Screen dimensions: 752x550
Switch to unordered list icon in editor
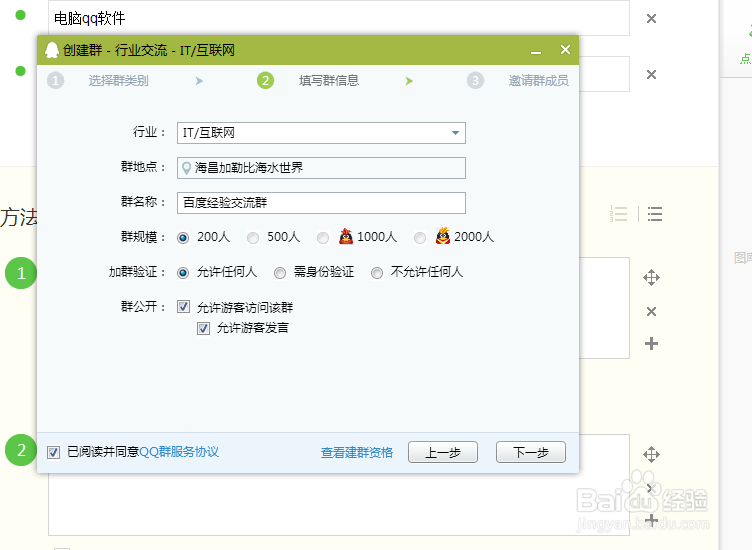[x=655, y=214]
